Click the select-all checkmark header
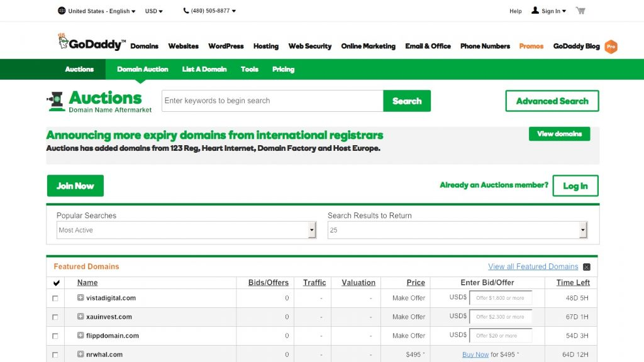Image resolution: width=644 pixels, height=362 pixels. pyautogui.click(x=56, y=283)
